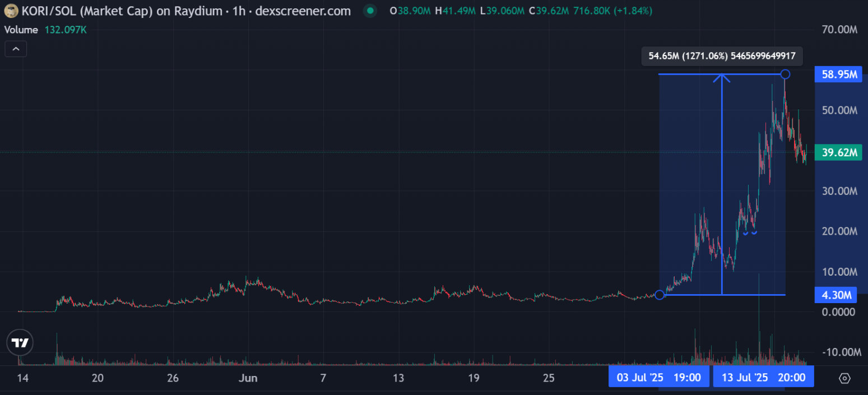868x395 pixels.
Task: Collapse the indicator legend chevron
Action: click(x=16, y=49)
